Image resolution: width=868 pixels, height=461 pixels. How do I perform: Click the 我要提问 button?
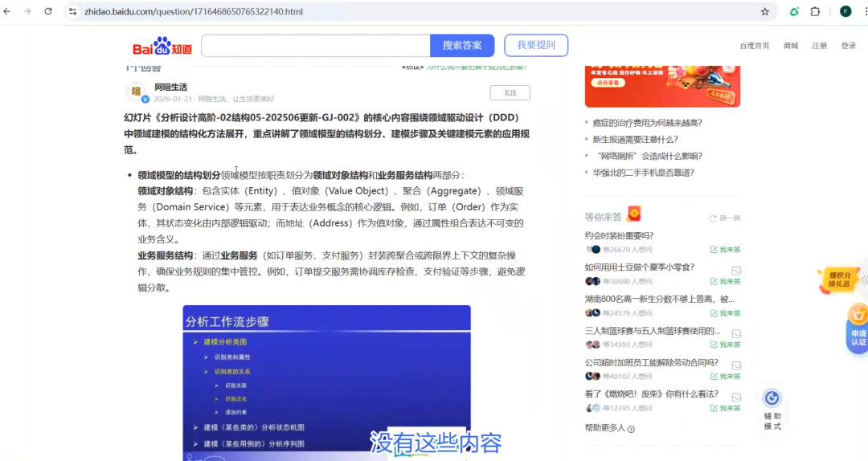coord(536,45)
